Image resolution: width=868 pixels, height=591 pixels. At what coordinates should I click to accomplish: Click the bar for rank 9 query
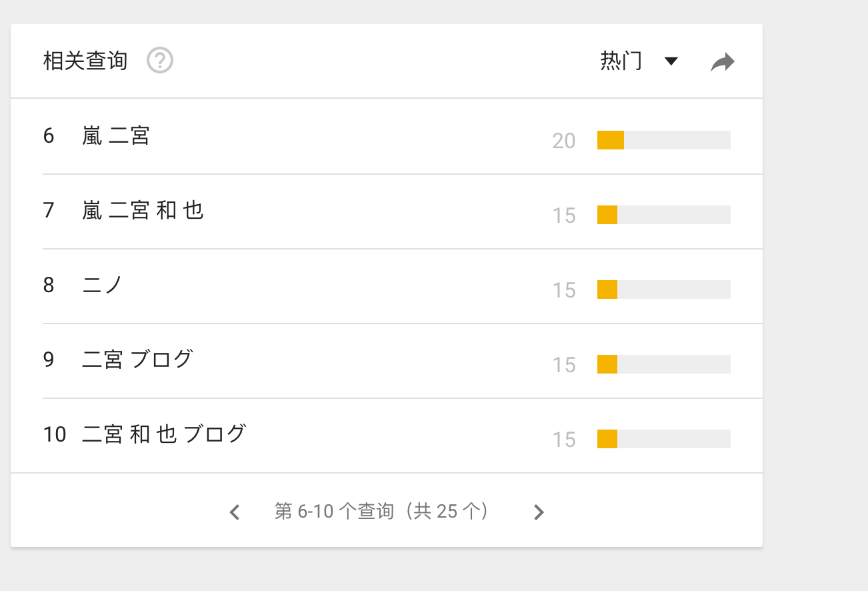point(663,364)
